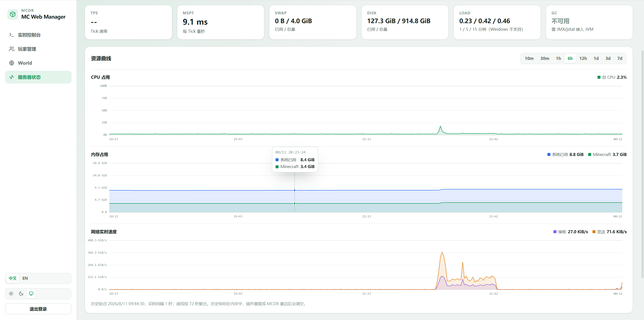Image resolution: width=644 pixels, height=320 pixels.
Task: Click the LOAD 0.23 / 0.42 / 0.46 value
Action: tap(485, 21)
